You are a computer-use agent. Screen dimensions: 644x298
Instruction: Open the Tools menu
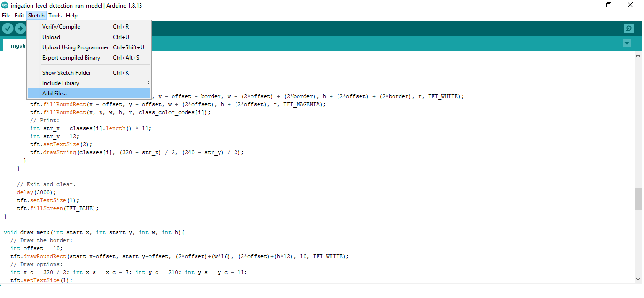tap(55, 16)
